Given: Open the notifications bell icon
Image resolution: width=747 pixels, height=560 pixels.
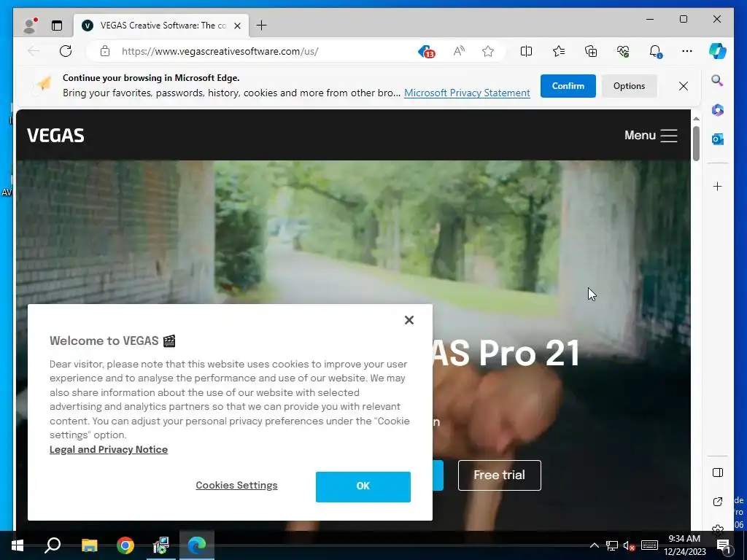Looking at the screenshot, I should tap(656, 51).
